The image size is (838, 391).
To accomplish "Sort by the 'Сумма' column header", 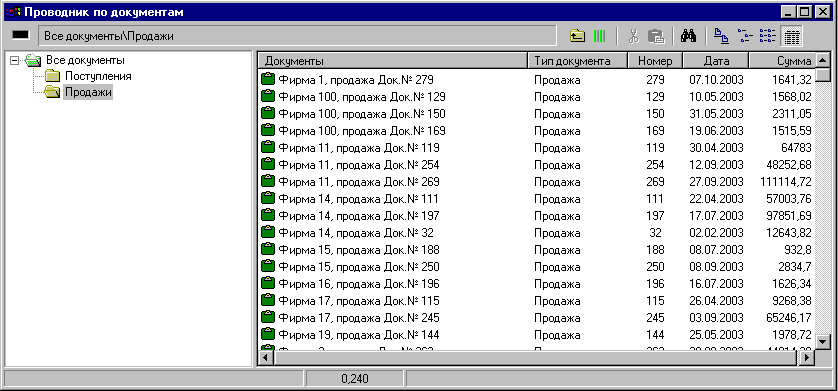I will [x=782, y=61].
